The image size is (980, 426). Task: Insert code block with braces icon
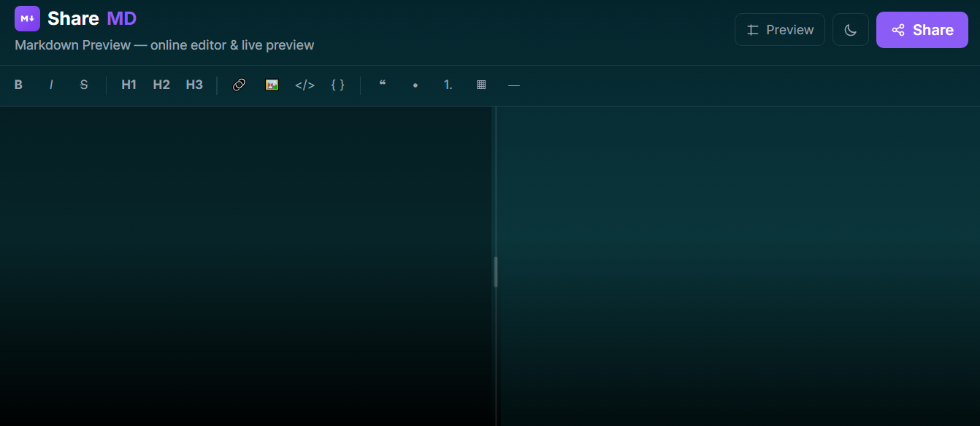(x=337, y=85)
